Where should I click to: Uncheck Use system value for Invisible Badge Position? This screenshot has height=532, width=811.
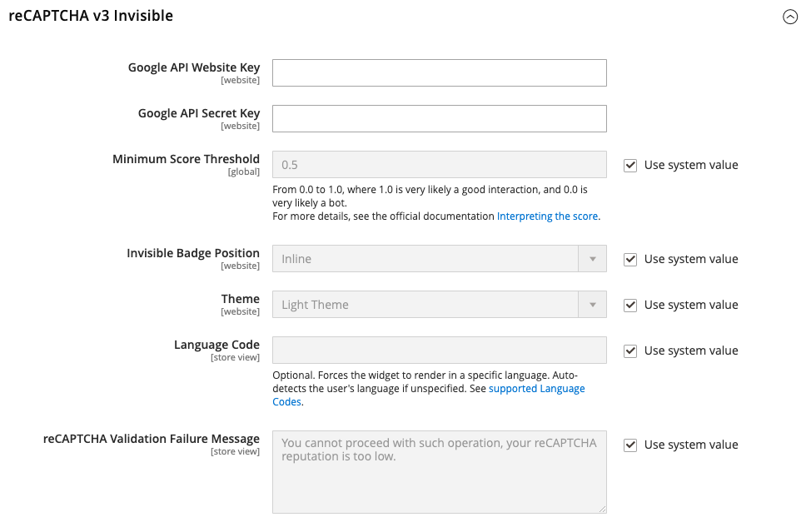630,259
